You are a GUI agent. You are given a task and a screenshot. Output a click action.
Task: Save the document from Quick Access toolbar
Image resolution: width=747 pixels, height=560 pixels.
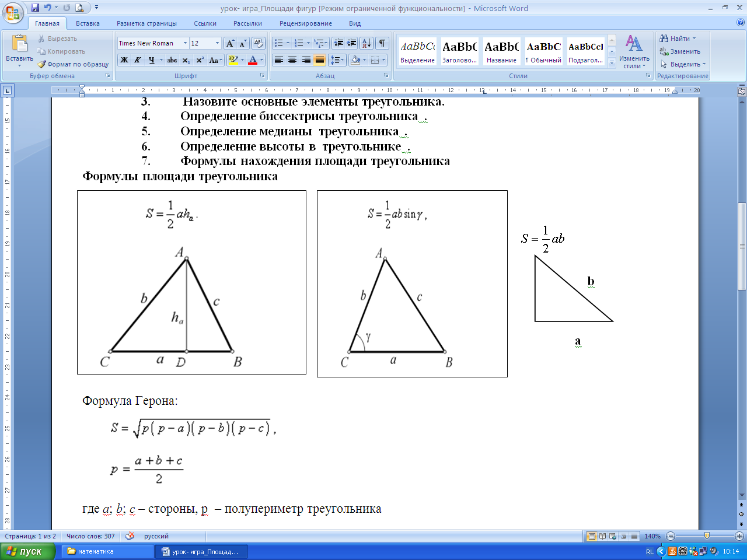pos(35,8)
